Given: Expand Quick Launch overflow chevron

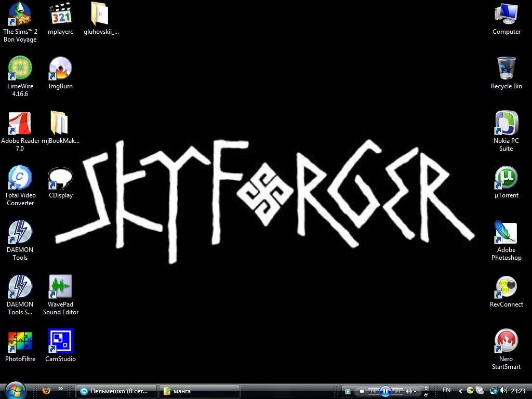Looking at the screenshot, I should pyautogui.click(x=60, y=389).
